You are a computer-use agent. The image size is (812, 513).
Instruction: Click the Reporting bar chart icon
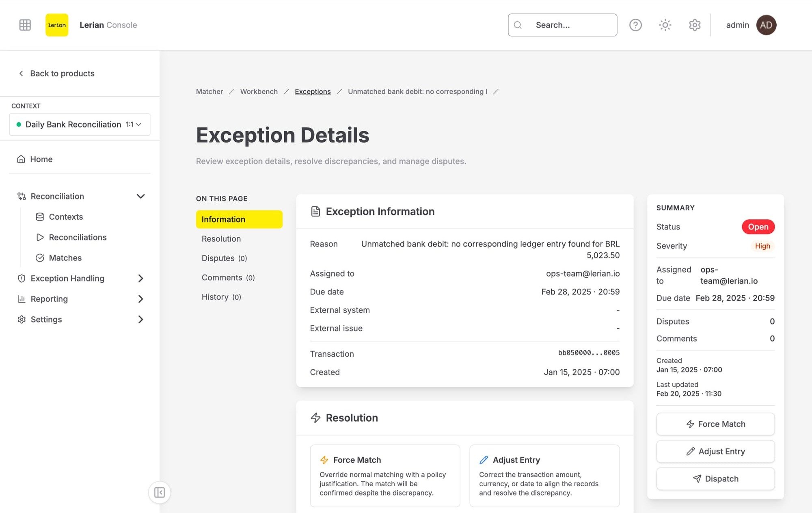click(22, 299)
